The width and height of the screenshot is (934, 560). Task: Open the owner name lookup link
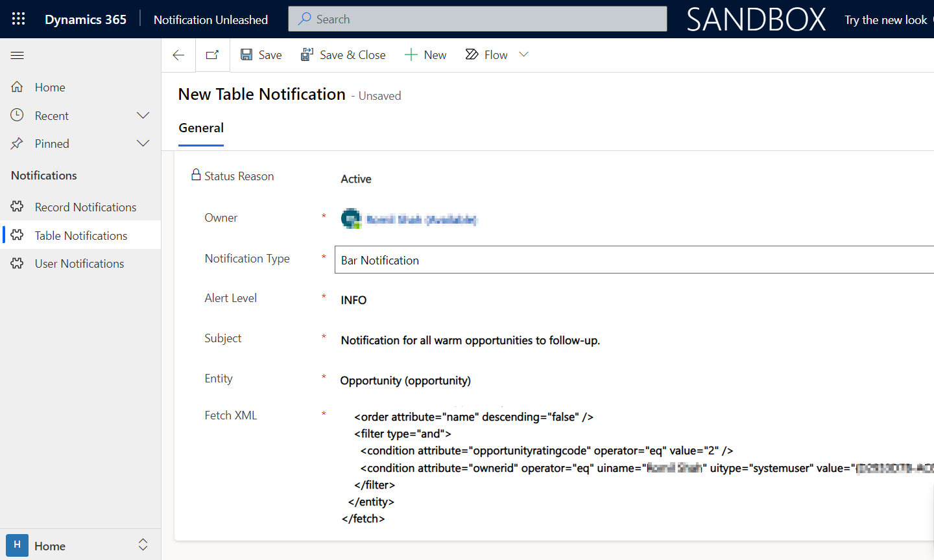click(x=422, y=220)
